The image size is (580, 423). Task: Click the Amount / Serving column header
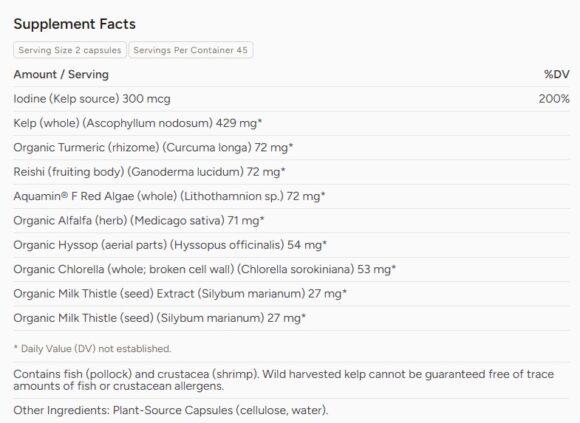point(61,74)
